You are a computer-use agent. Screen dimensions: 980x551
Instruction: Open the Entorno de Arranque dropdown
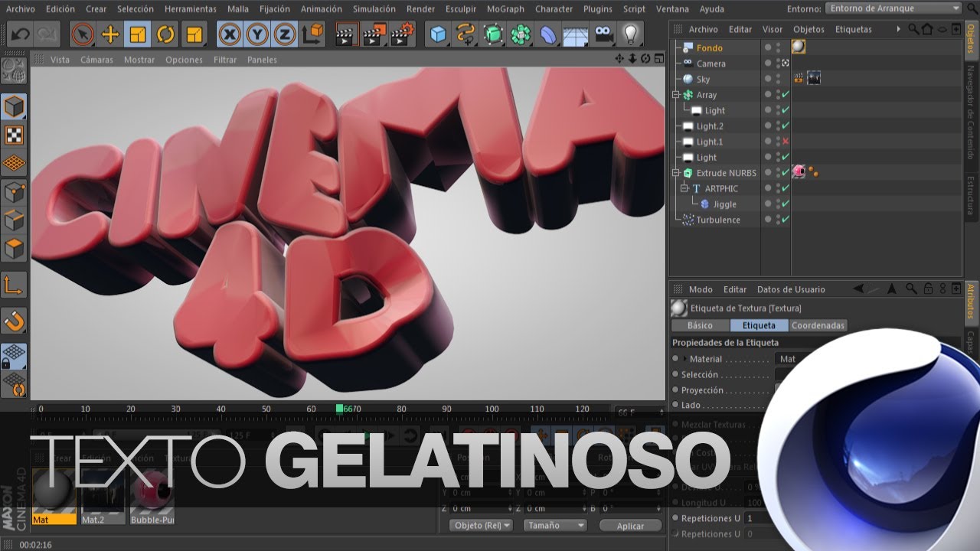pos(893,8)
